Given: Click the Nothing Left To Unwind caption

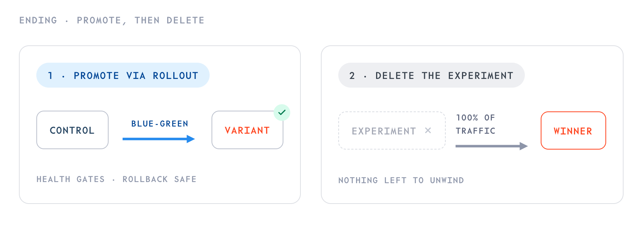Looking at the screenshot, I should pos(401,181).
